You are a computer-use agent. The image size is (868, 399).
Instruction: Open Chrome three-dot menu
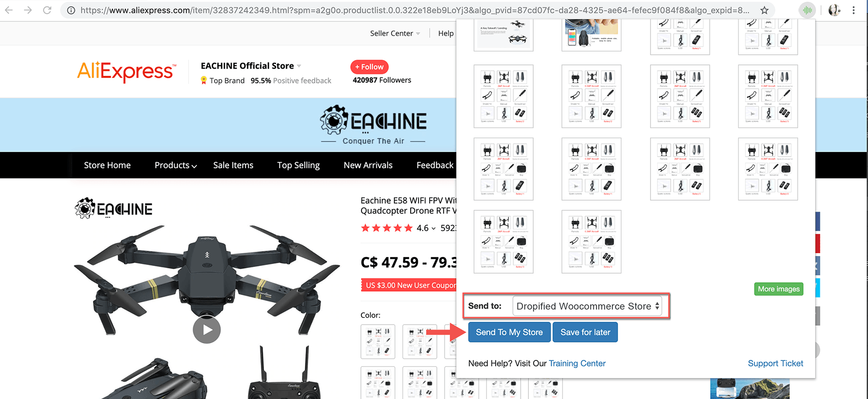pyautogui.click(x=854, y=10)
